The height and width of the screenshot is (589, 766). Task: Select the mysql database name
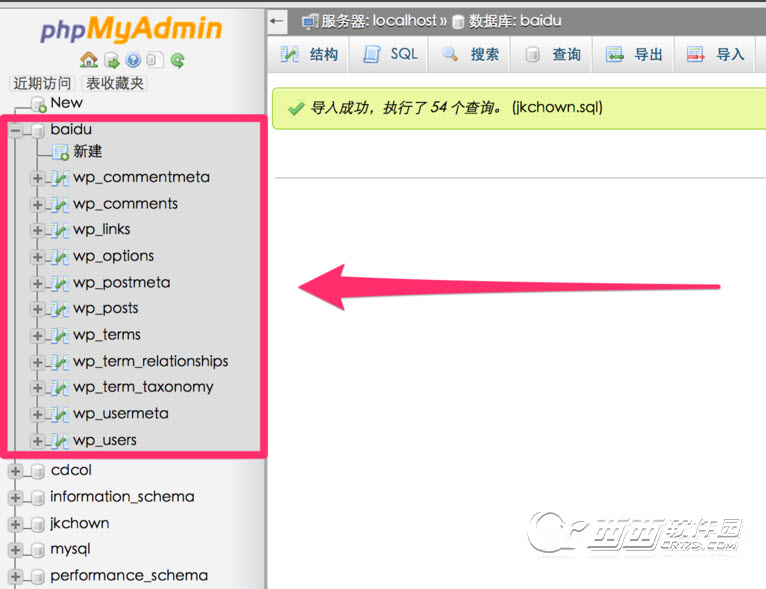70,549
